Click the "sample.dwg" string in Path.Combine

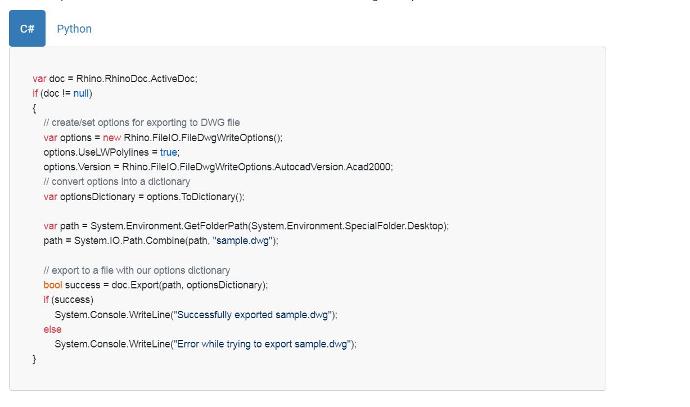243,241
